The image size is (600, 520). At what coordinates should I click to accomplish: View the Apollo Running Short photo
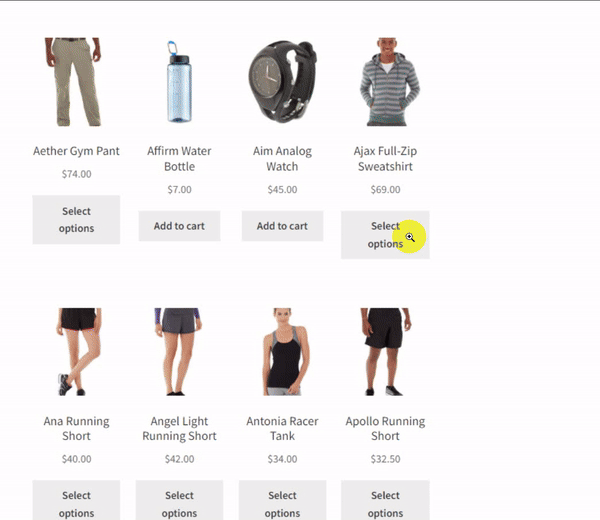coord(385,352)
